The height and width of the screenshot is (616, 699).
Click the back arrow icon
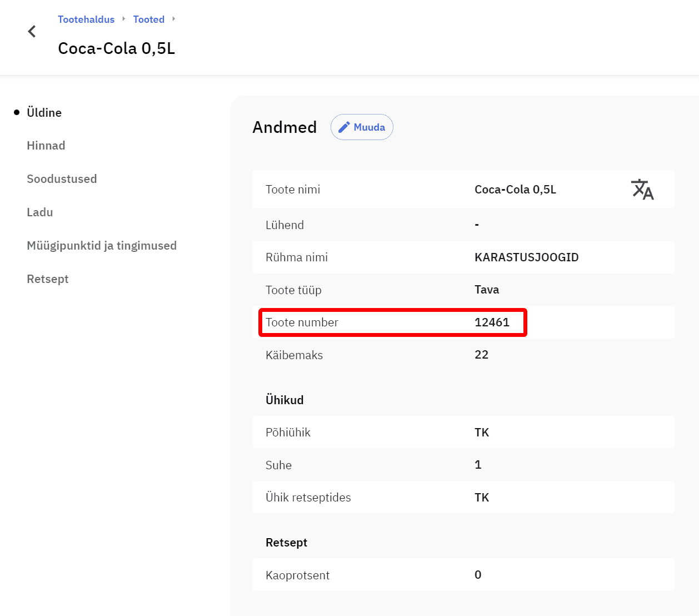[x=32, y=32]
